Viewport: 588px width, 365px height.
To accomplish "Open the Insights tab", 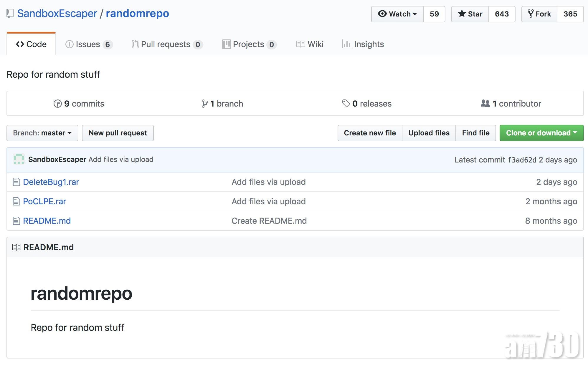I will pyautogui.click(x=363, y=44).
